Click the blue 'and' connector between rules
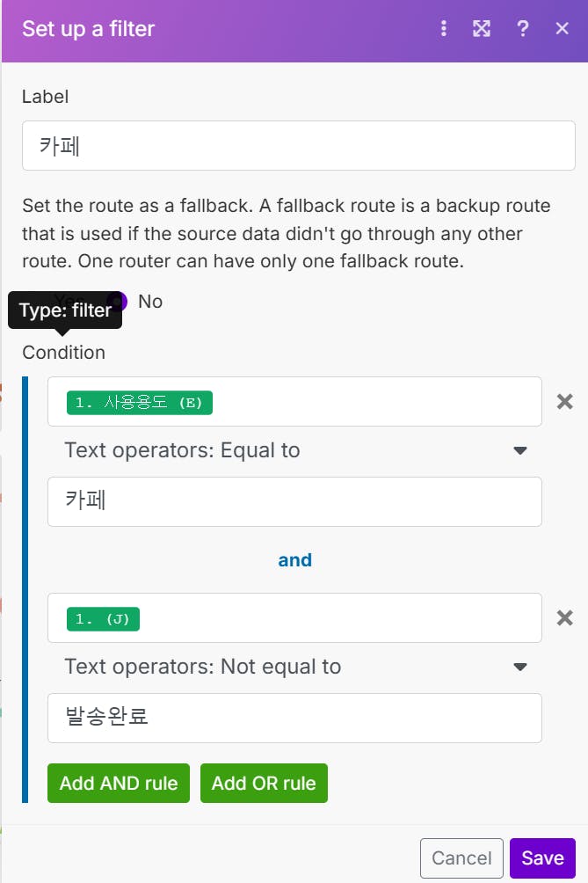This screenshot has width=588, height=883. click(295, 560)
